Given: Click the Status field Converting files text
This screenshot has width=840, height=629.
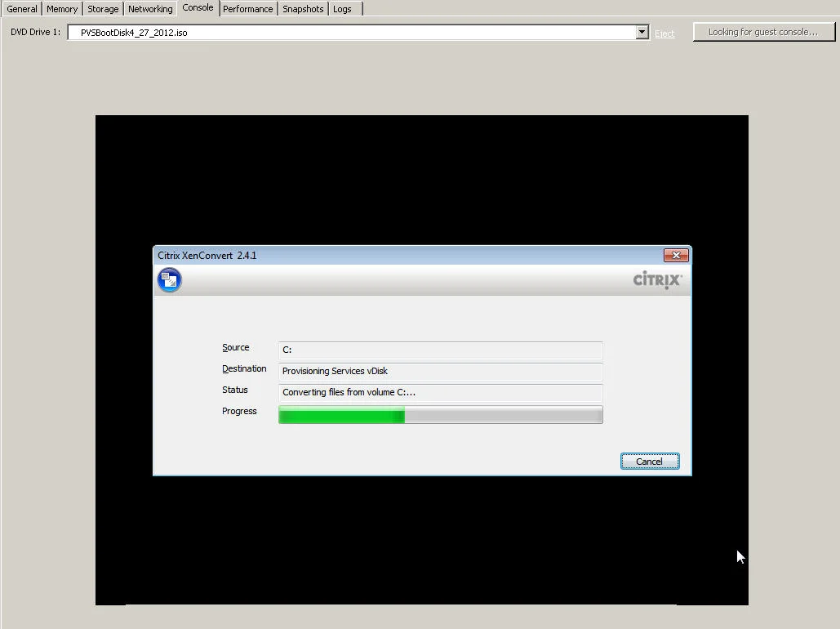Looking at the screenshot, I should coord(440,393).
